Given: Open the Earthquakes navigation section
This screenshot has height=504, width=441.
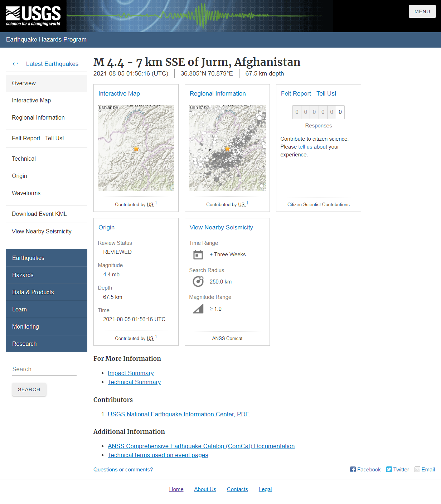Looking at the screenshot, I should point(47,258).
